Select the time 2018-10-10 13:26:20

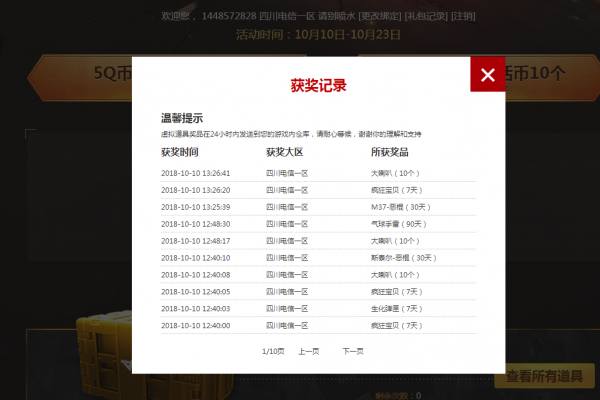(196, 190)
